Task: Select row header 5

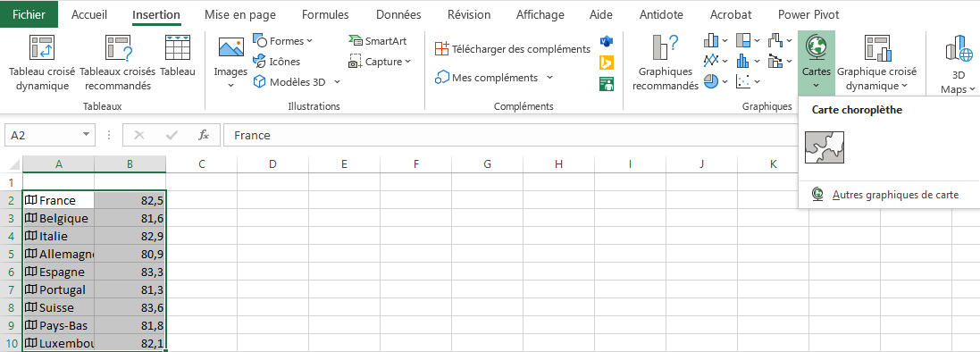Action: pos(12,254)
